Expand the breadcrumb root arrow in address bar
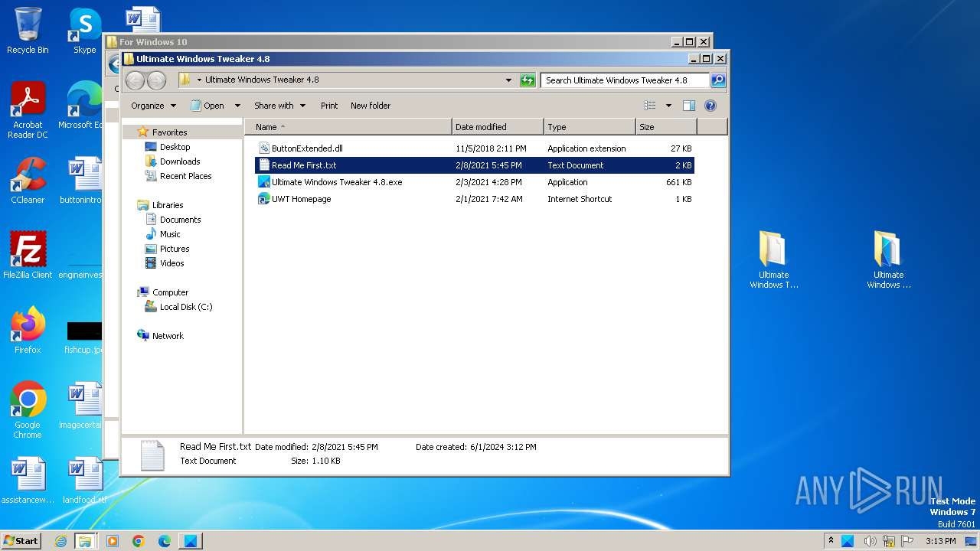 199,80
